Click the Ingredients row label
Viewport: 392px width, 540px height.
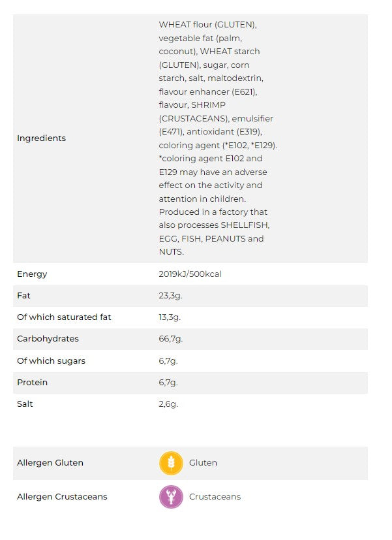[41, 138]
